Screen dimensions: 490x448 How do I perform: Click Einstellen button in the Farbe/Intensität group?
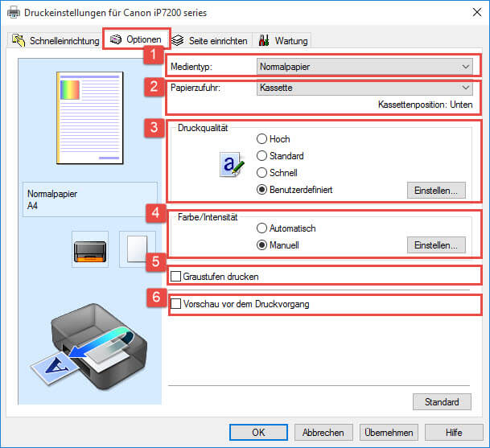[x=436, y=245]
